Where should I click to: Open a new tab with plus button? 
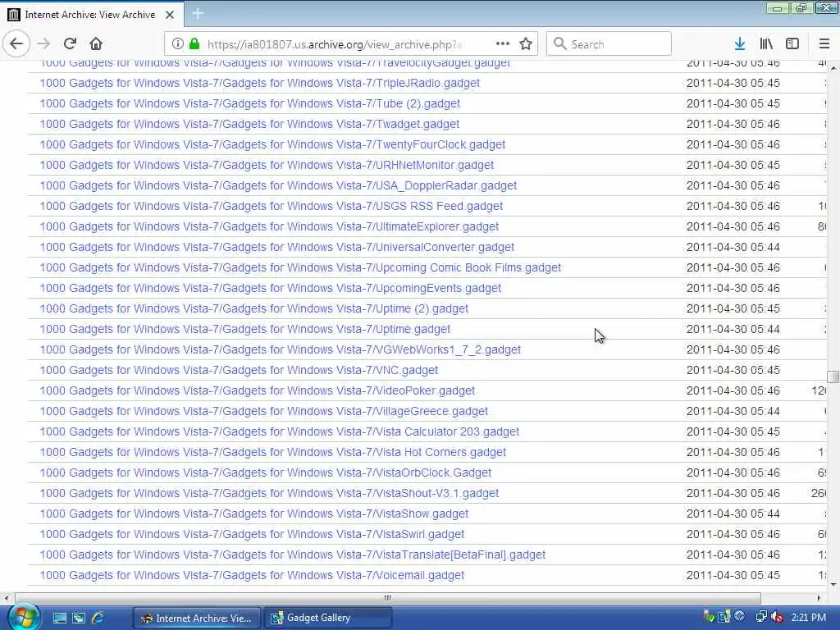pos(198,14)
